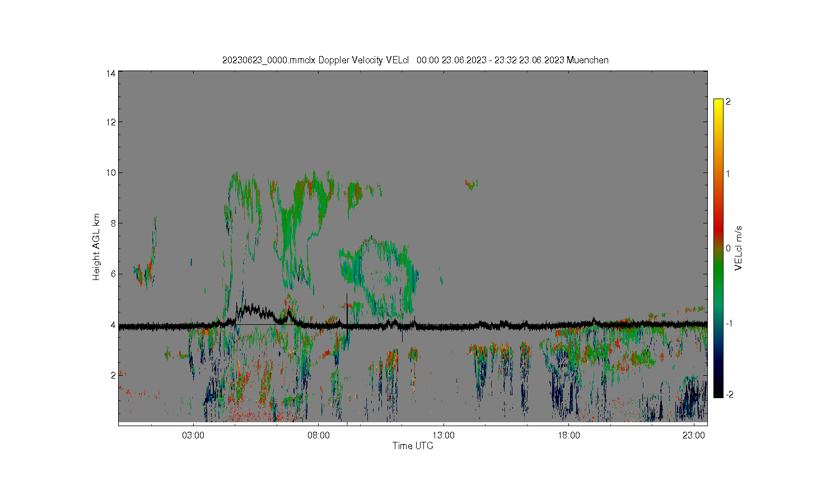Click the height axis label 10

click(x=111, y=172)
